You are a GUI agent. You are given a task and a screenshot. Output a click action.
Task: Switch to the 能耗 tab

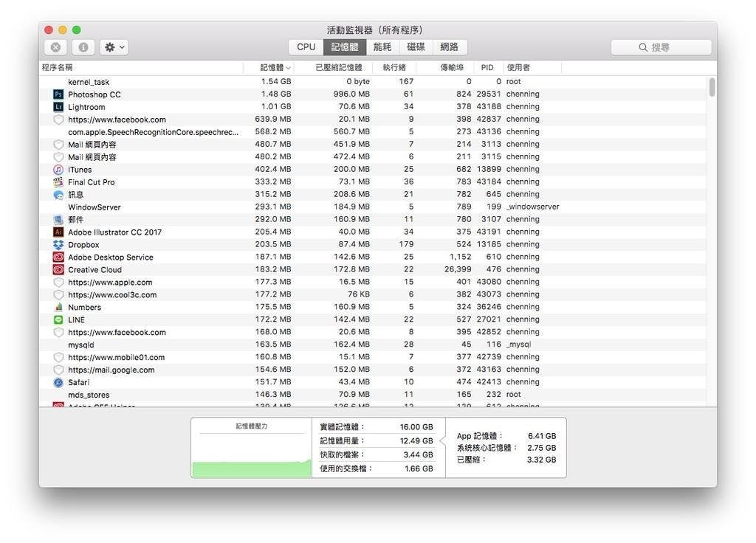382,46
